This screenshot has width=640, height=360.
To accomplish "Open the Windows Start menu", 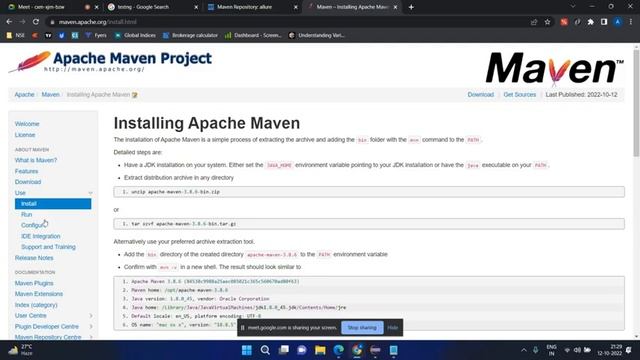I will 247,350.
